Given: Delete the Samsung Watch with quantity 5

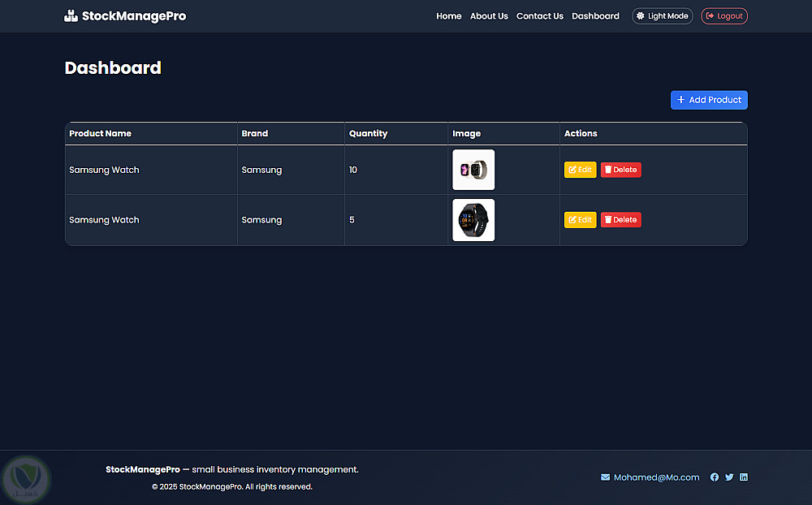Looking at the screenshot, I should click(x=621, y=220).
